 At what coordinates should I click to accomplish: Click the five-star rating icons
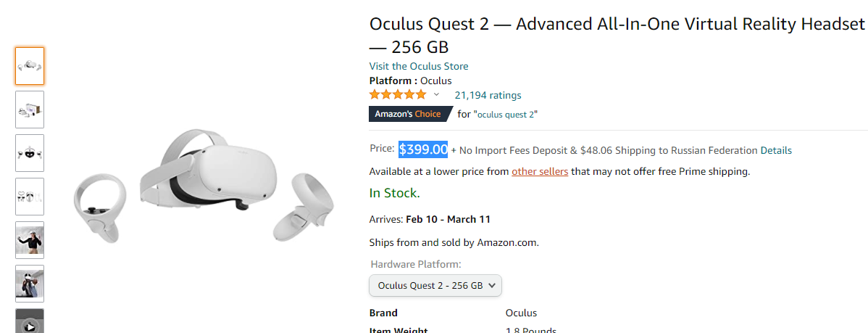pyautogui.click(x=398, y=95)
